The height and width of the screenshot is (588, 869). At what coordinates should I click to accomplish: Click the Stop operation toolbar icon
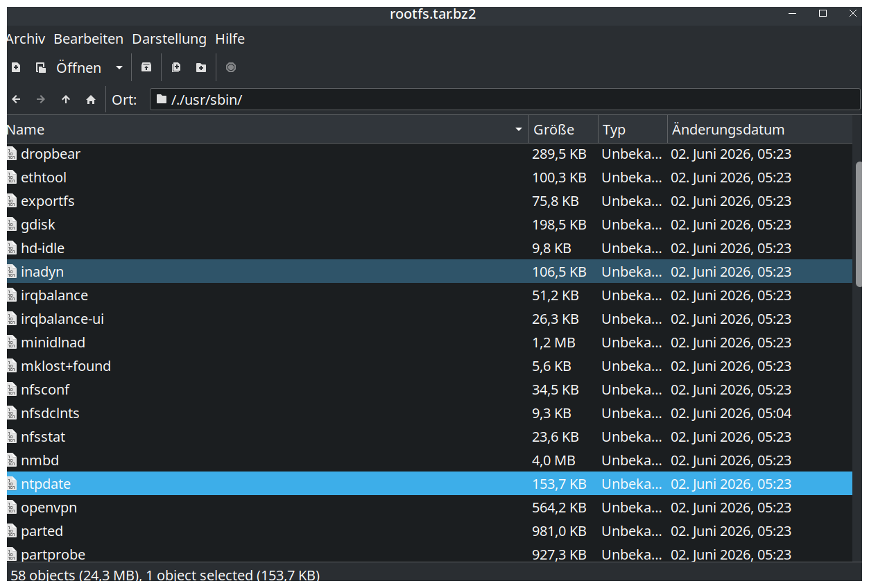tap(231, 67)
